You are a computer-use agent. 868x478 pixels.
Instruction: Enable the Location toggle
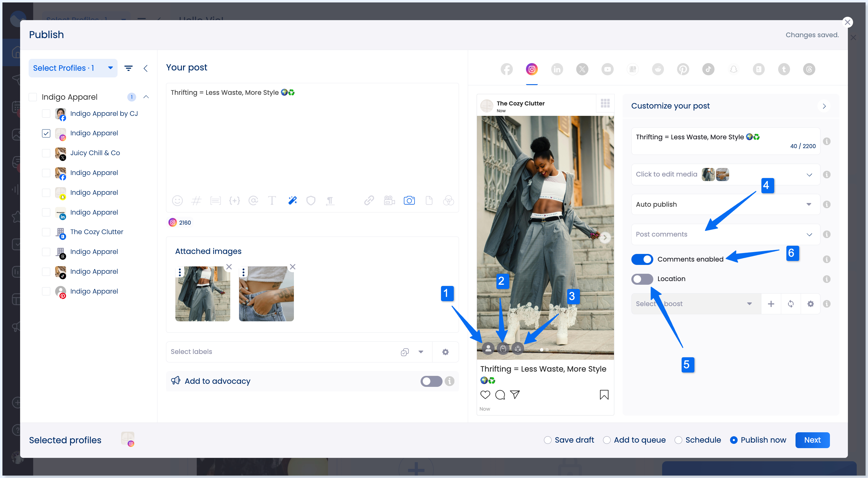(x=642, y=279)
